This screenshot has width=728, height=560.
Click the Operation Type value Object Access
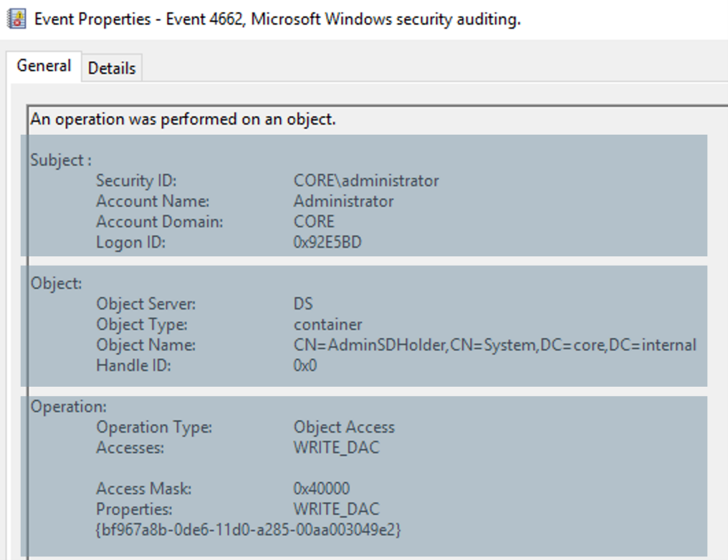pyautogui.click(x=344, y=427)
